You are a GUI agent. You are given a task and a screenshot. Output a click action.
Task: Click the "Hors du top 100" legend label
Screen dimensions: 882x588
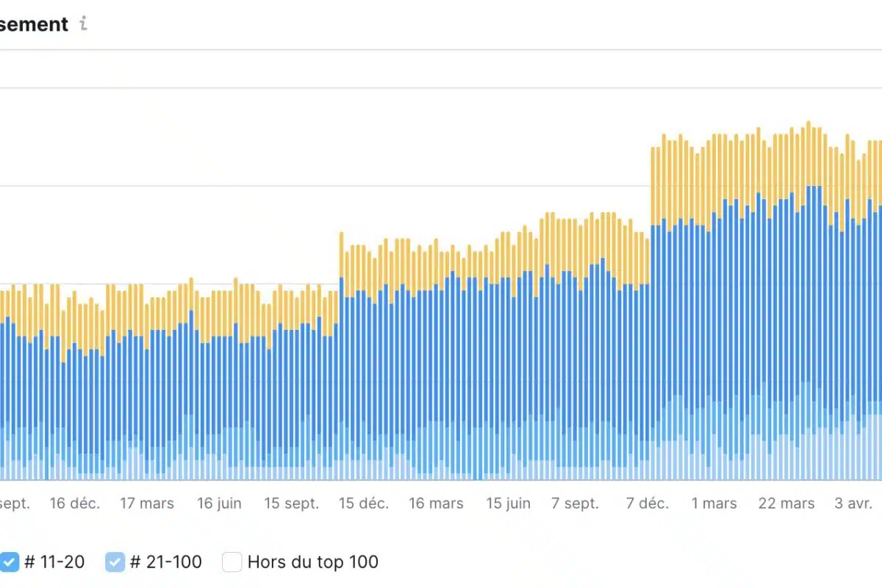coord(312,562)
